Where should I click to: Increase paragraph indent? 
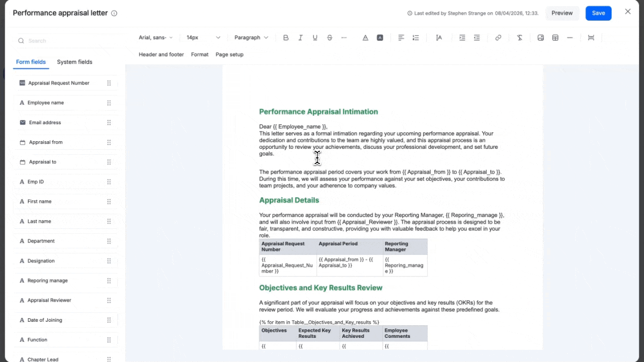point(462,38)
